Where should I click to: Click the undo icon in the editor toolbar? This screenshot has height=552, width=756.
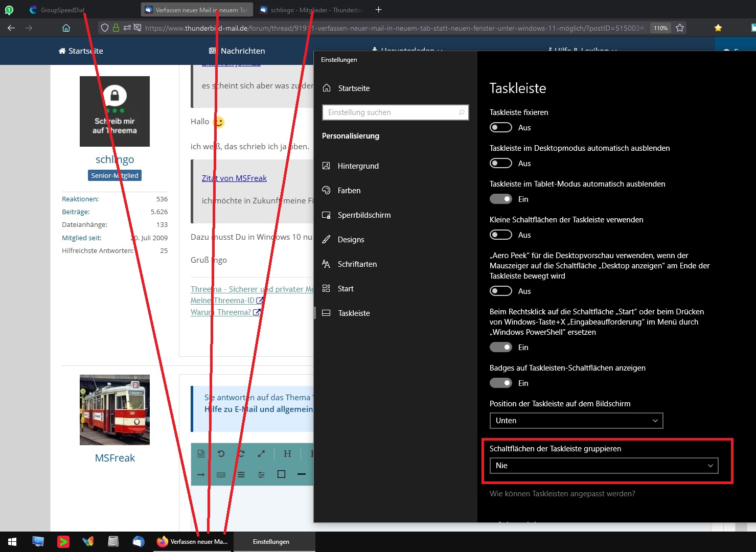coord(221,453)
